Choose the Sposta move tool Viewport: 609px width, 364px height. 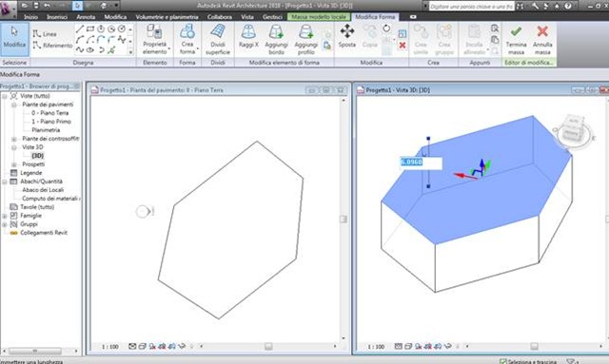pos(346,37)
